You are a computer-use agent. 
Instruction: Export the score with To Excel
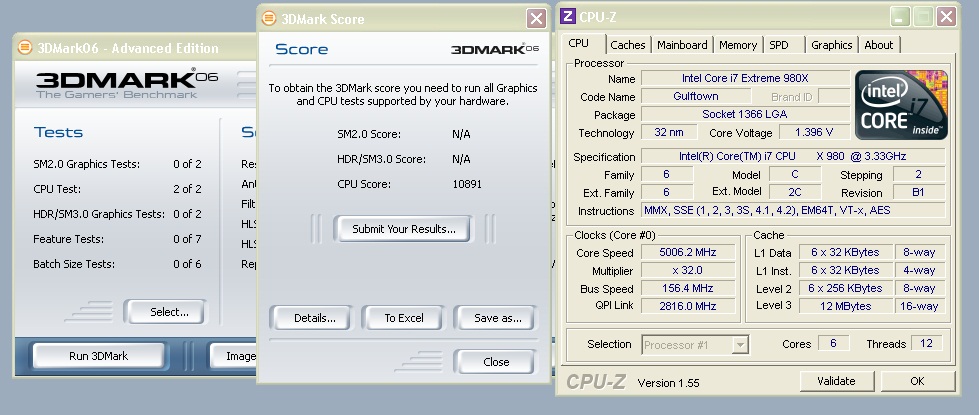point(404,318)
